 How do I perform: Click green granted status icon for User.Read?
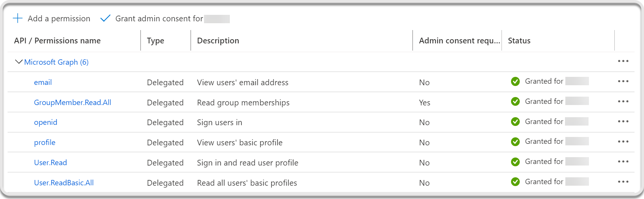tap(515, 162)
